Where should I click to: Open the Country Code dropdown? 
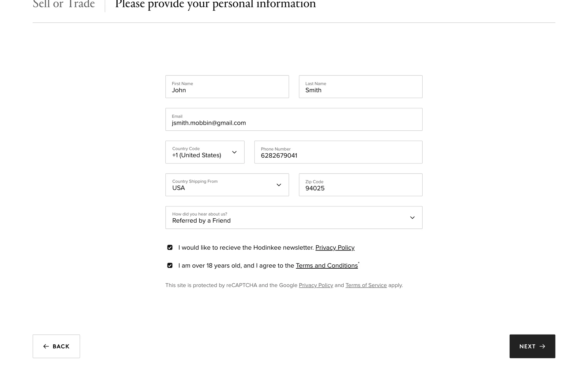coord(205,152)
